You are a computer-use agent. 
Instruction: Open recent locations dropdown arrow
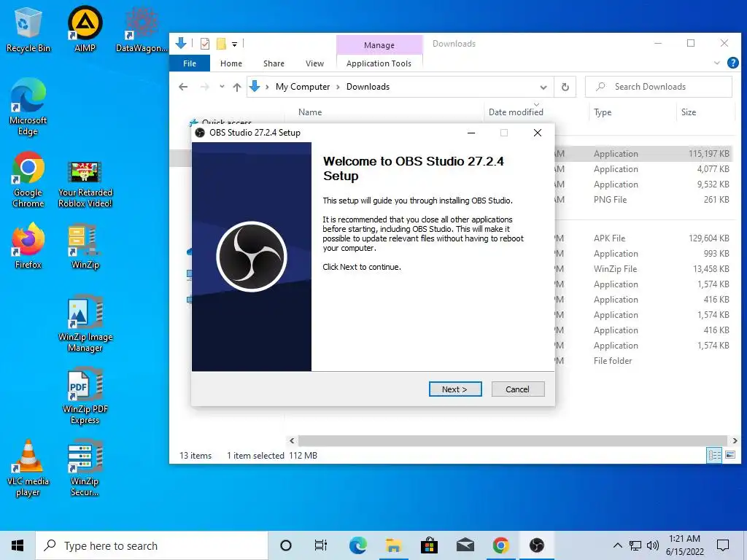[x=222, y=87]
